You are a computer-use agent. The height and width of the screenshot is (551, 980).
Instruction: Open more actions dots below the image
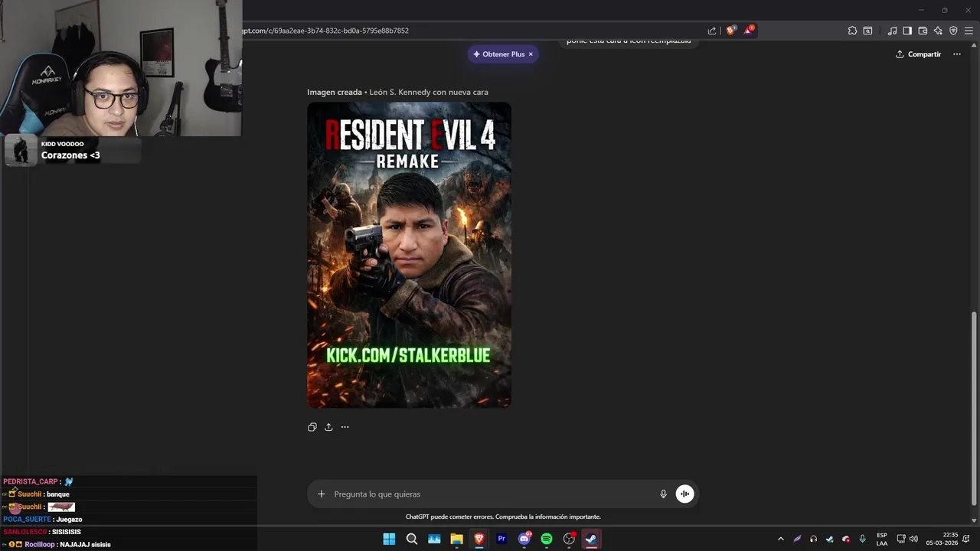[x=345, y=427]
